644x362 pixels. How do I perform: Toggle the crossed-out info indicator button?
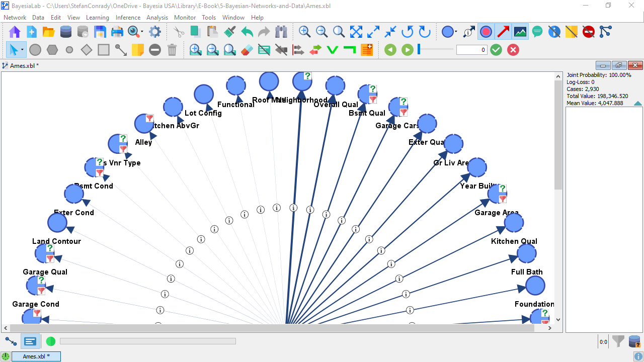click(x=554, y=32)
